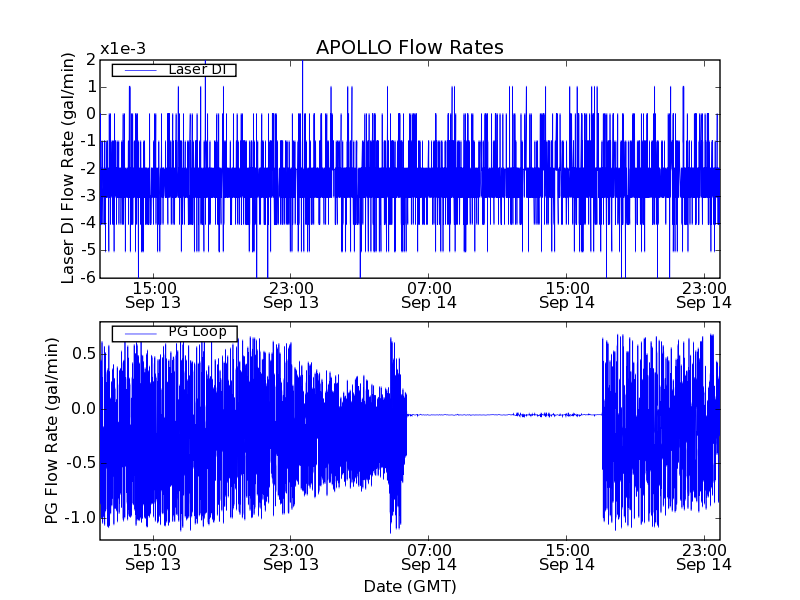Click top chart 15:00 Sep 13 tick label
Viewport: 800px width, 600px height.
click(x=153, y=295)
